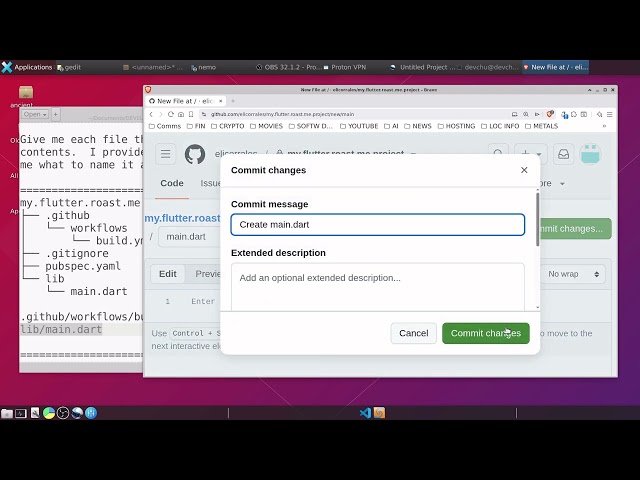
Task: Click the main.dart filename field
Action: (189, 237)
